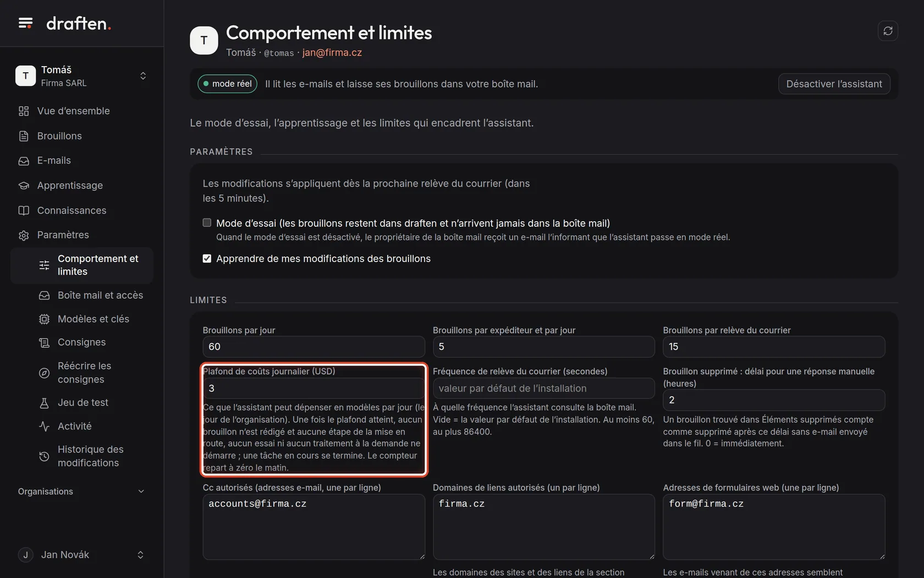Open Connaissances book icon
This screenshot has width=924, height=578.
point(24,210)
